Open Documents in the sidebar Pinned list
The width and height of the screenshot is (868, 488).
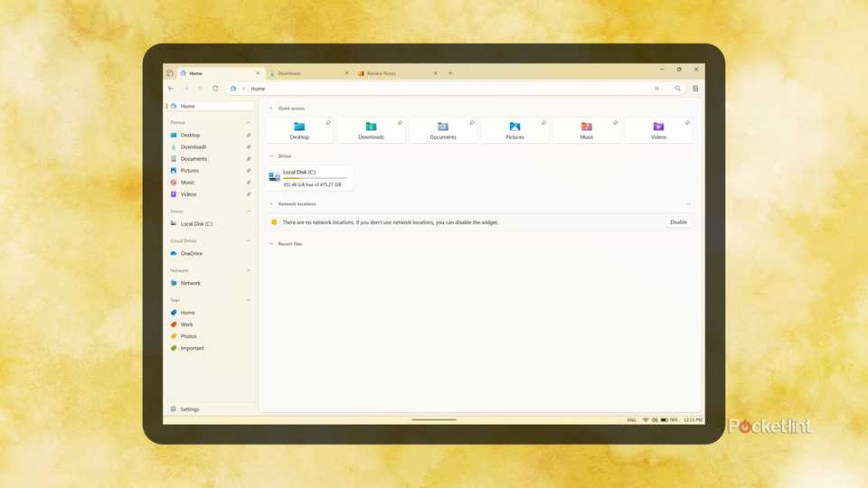point(211,159)
